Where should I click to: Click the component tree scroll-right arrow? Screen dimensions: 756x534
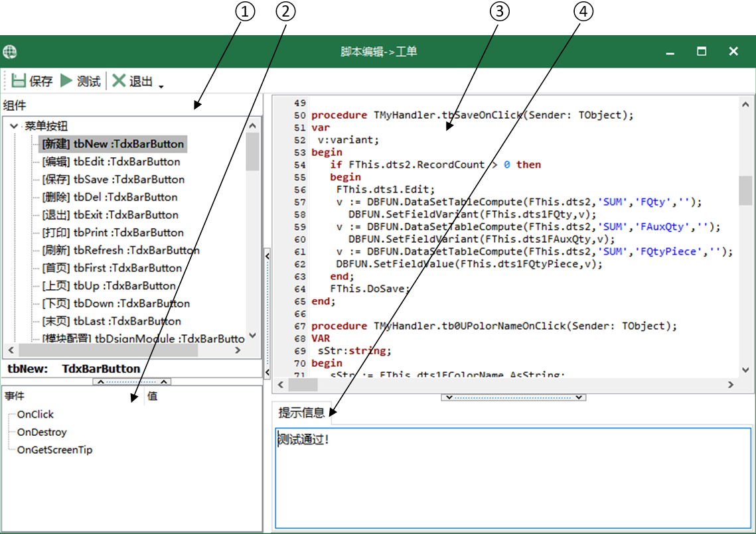click(x=237, y=350)
